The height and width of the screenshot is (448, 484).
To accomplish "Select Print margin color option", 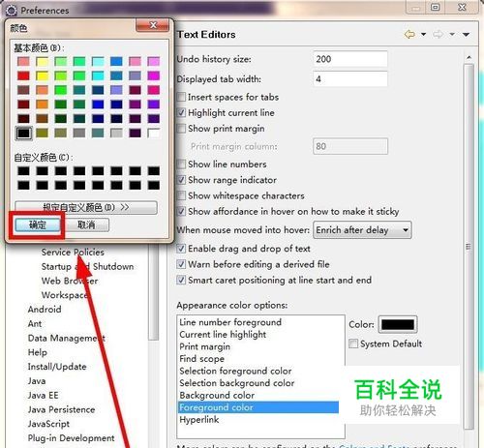I will point(204,346).
